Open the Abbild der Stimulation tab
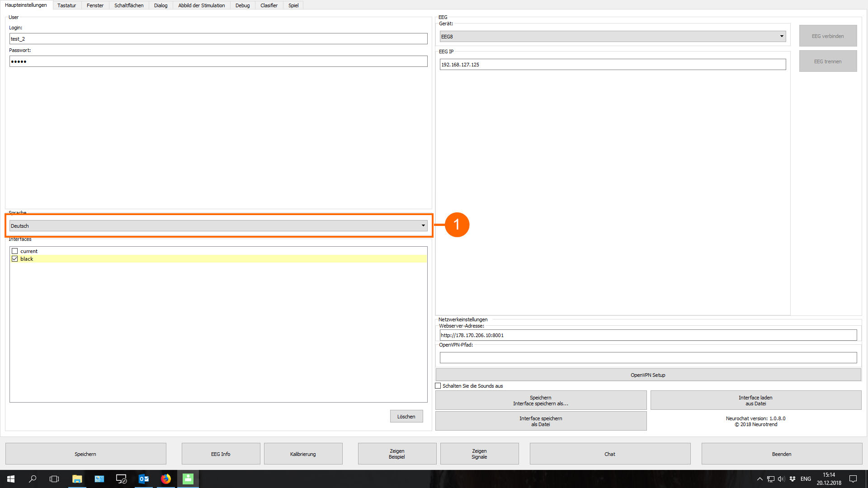Image resolution: width=868 pixels, height=488 pixels. 201,5
